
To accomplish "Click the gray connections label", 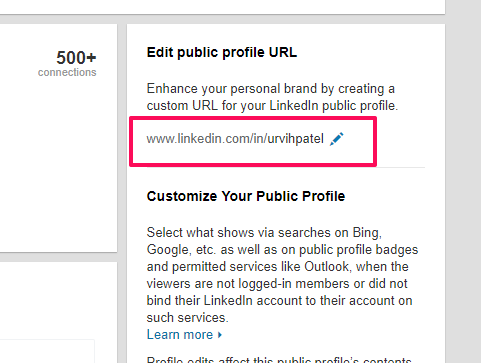I will click(x=67, y=72).
